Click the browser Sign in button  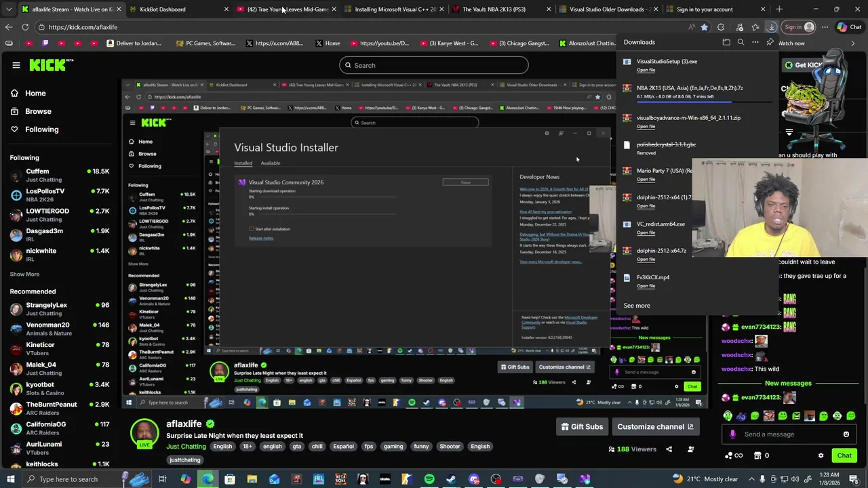coord(798,27)
